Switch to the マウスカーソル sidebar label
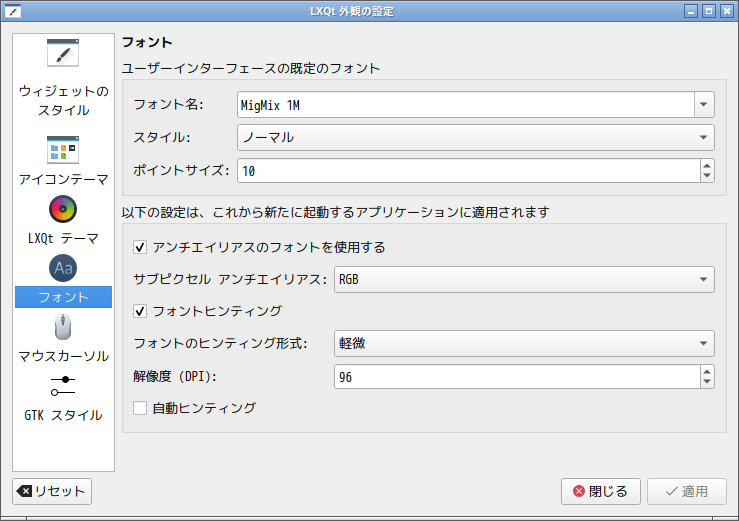Viewport: 739px width, 521px height. click(x=63, y=356)
